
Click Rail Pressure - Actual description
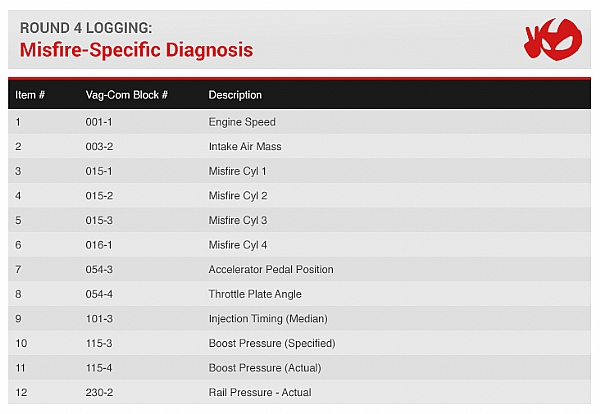260,393
